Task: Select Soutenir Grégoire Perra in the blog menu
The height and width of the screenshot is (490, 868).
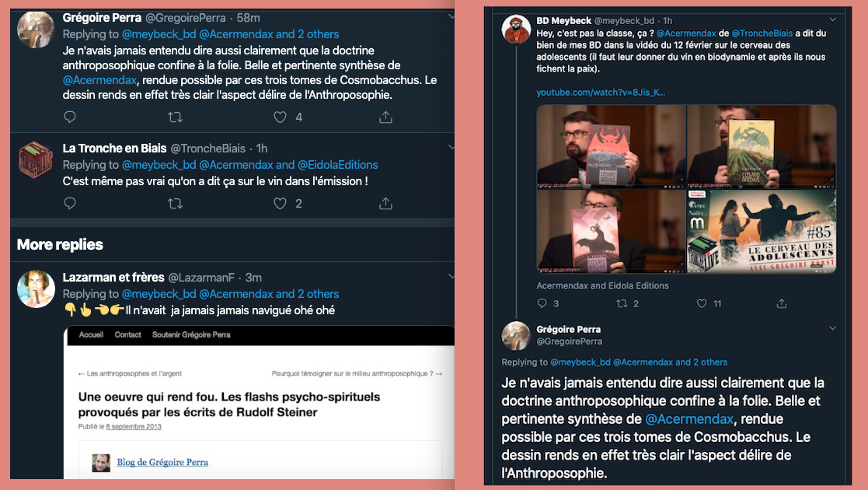Action: 191,334
